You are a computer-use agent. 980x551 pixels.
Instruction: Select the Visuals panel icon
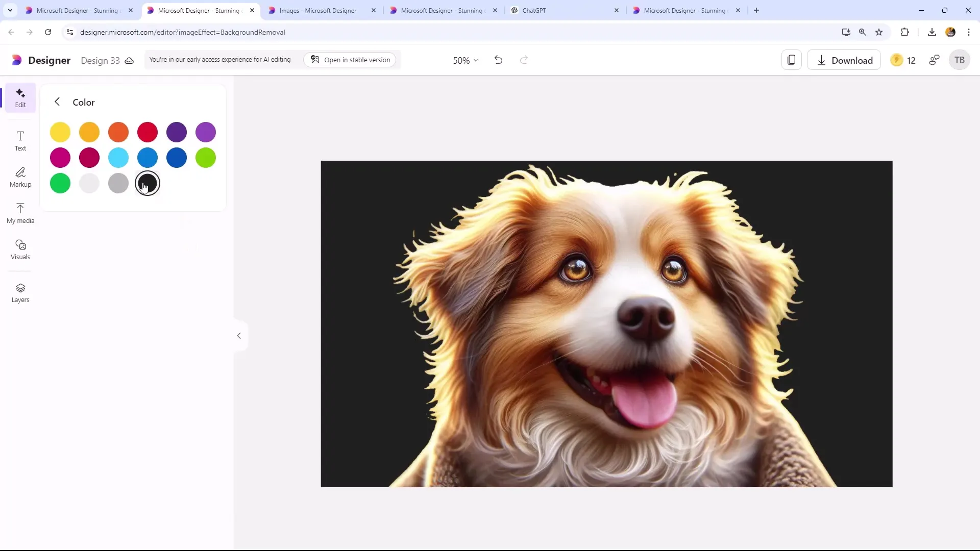(20, 249)
